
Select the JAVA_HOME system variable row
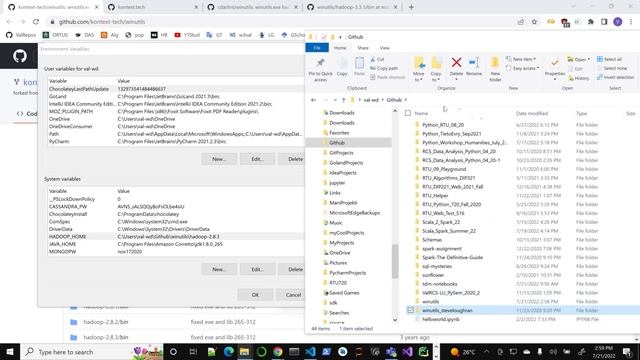(176, 244)
